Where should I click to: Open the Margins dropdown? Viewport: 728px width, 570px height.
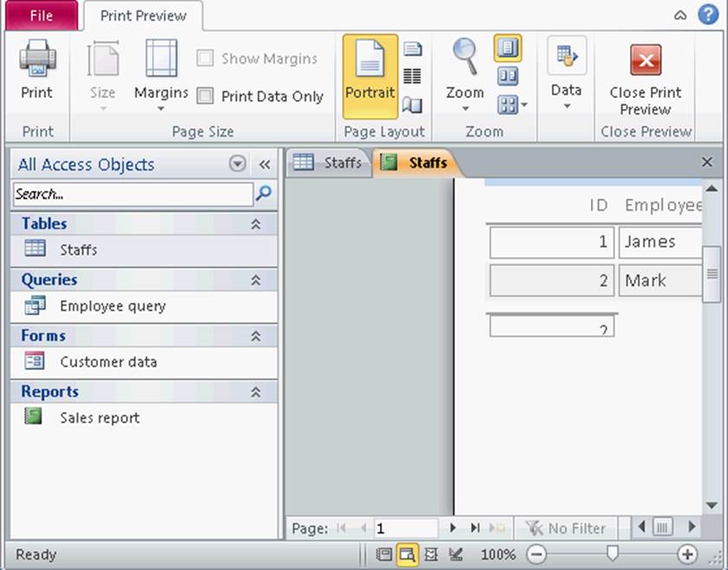(x=161, y=76)
